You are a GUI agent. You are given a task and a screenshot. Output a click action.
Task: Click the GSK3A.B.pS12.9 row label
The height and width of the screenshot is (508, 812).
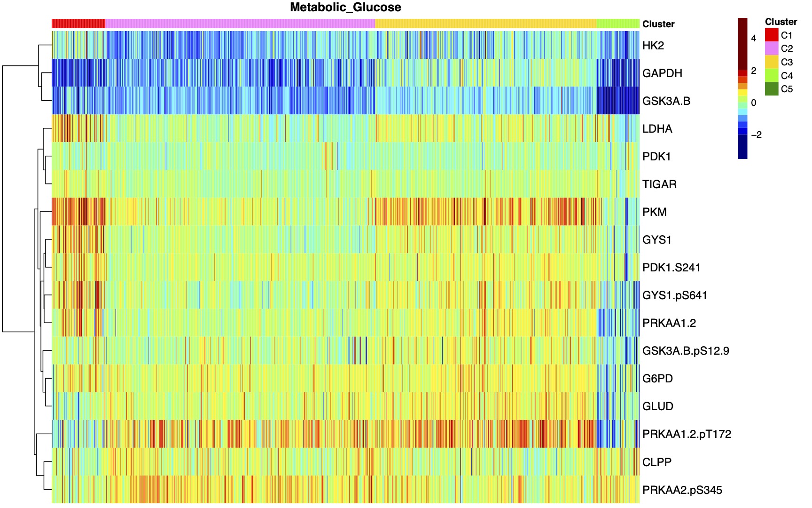click(686, 351)
